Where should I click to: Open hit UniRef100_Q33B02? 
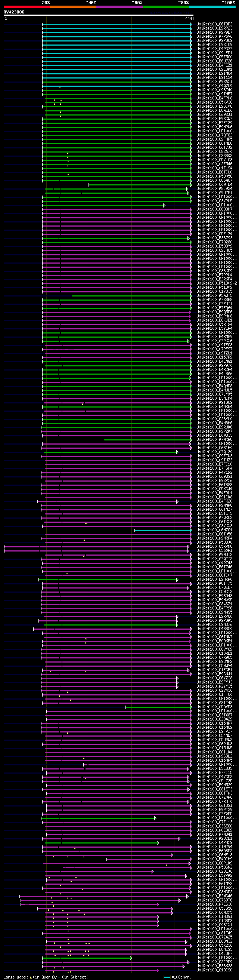(214, 156)
